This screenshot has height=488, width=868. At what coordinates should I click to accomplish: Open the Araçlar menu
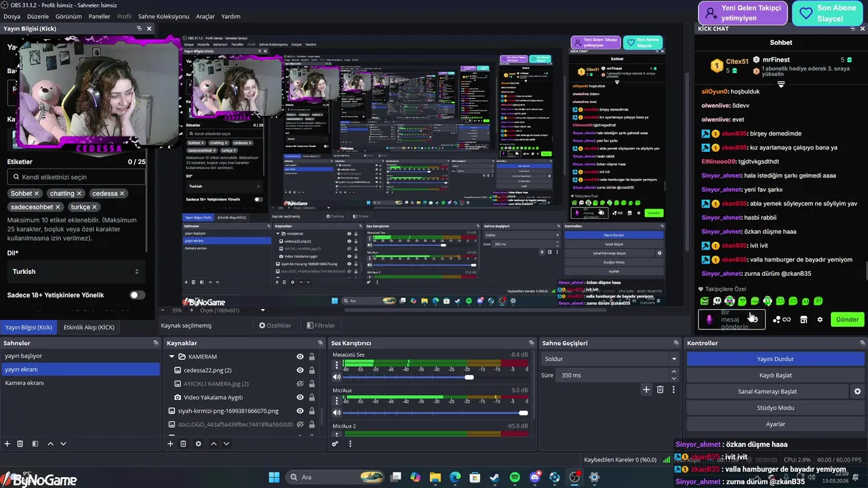[205, 16]
